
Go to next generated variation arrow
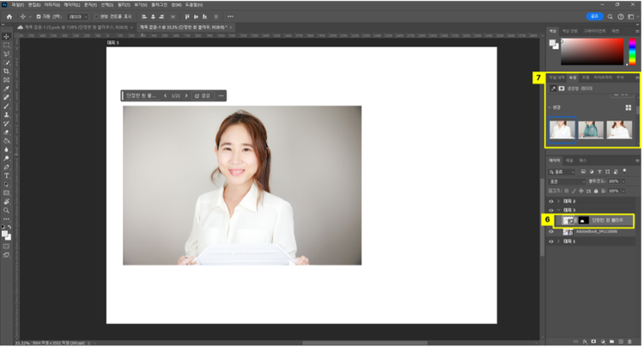tap(188, 95)
